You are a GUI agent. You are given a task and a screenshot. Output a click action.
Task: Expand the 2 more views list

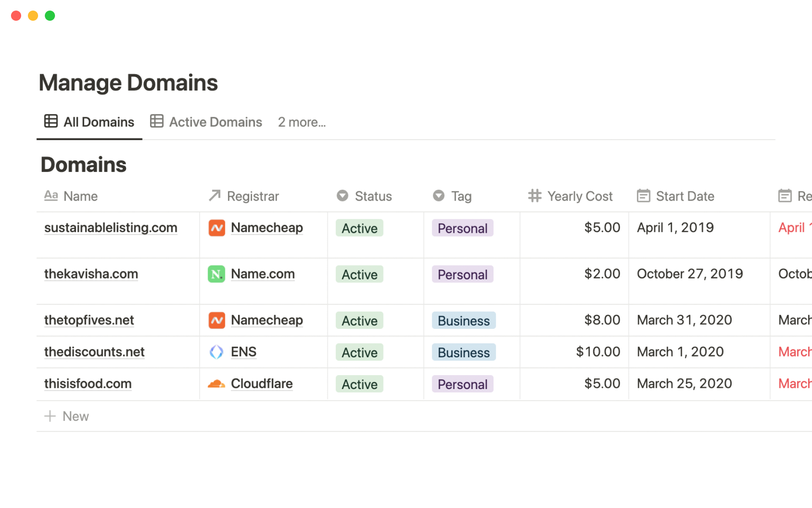click(x=302, y=122)
